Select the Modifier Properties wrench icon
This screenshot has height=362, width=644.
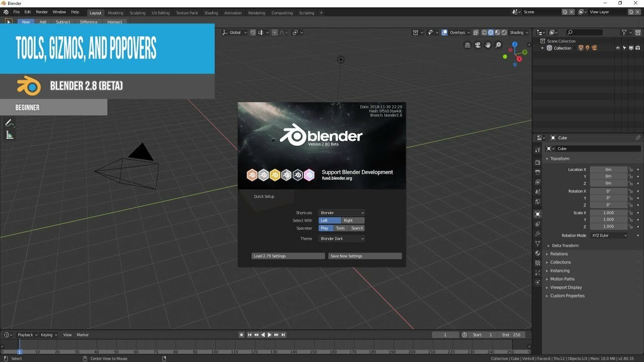click(537, 232)
